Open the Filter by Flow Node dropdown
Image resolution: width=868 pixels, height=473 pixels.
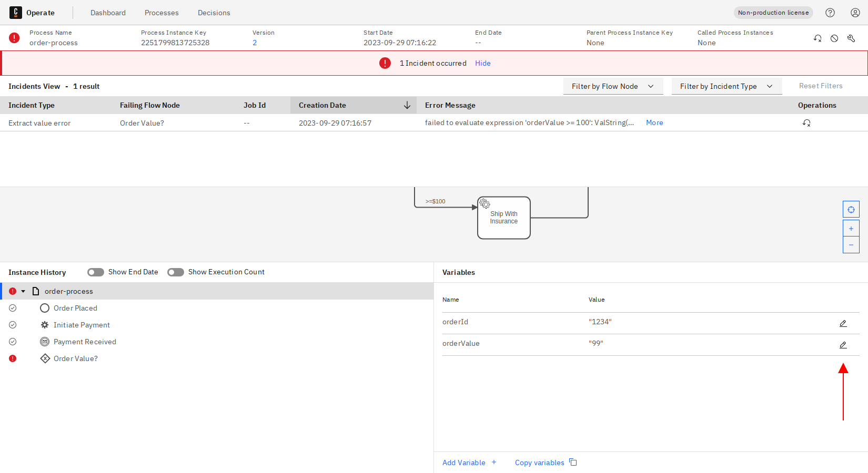click(613, 86)
